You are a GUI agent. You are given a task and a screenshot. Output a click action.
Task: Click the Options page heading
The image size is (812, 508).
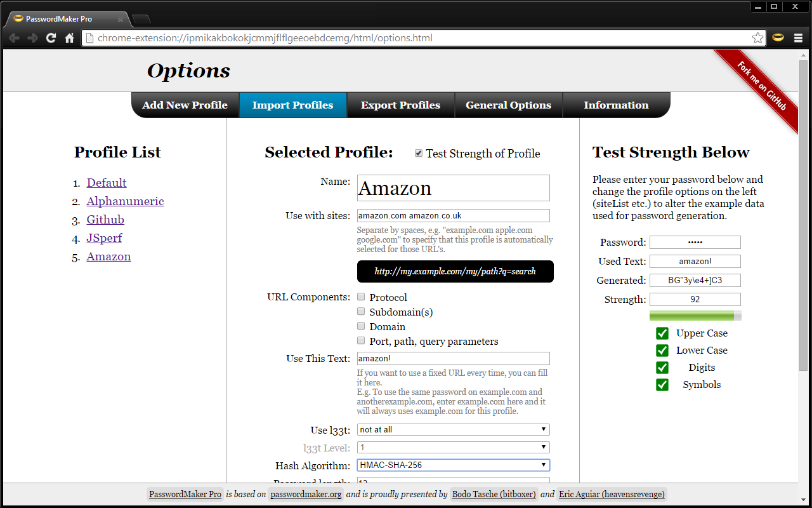point(188,70)
